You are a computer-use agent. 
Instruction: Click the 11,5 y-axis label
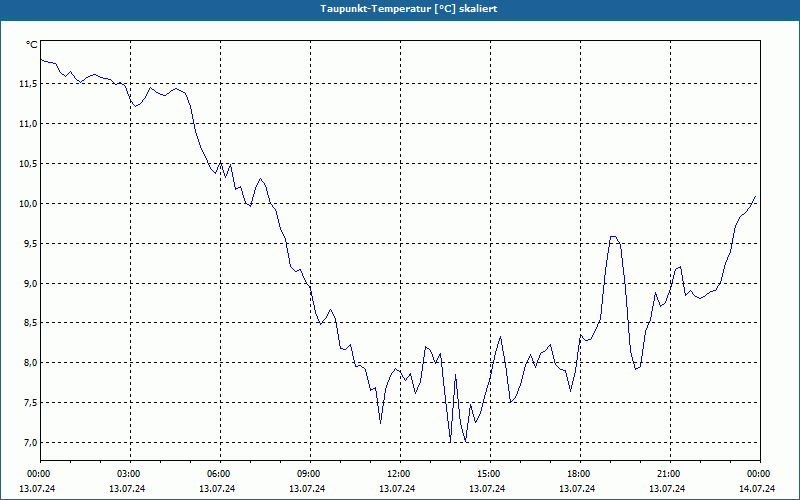point(28,83)
